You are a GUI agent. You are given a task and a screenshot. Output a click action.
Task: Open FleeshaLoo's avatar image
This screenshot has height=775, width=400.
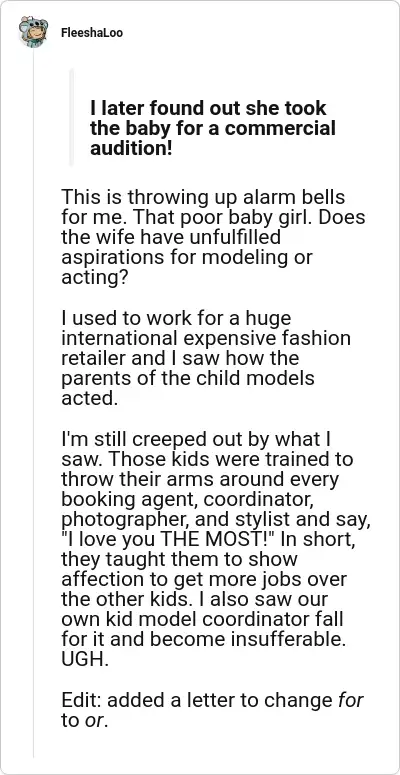[x=33, y=32]
